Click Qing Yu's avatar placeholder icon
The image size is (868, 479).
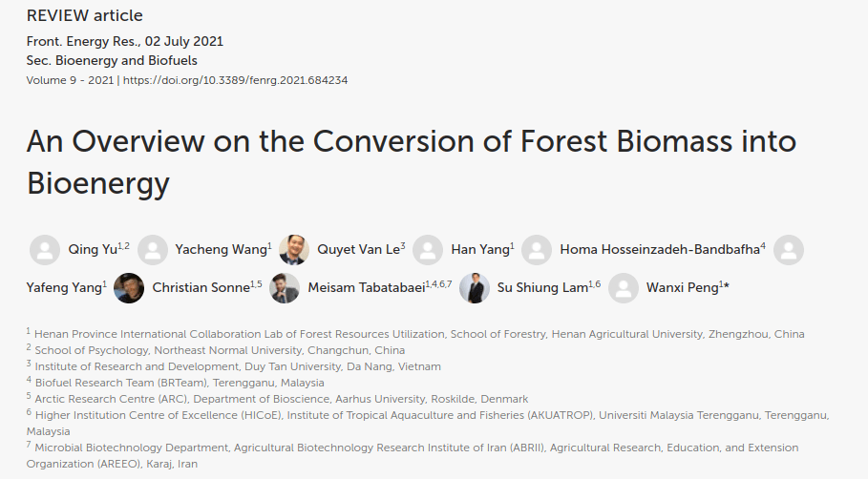(x=45, y=250)
